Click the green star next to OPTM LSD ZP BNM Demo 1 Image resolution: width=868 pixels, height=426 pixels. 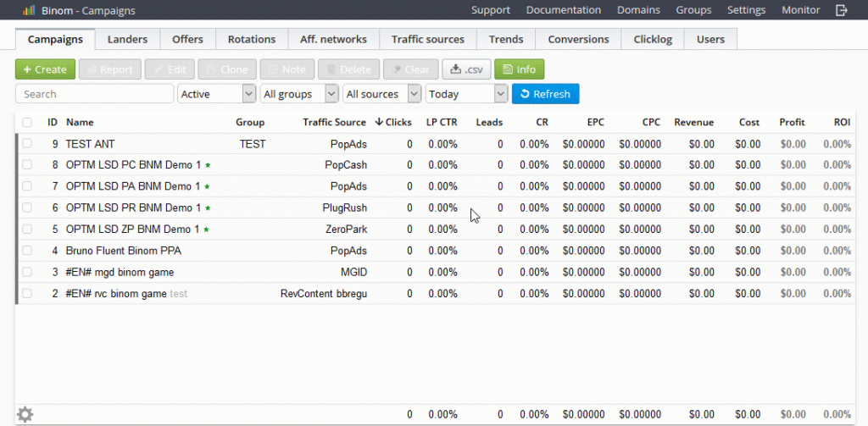coord(207,229)
